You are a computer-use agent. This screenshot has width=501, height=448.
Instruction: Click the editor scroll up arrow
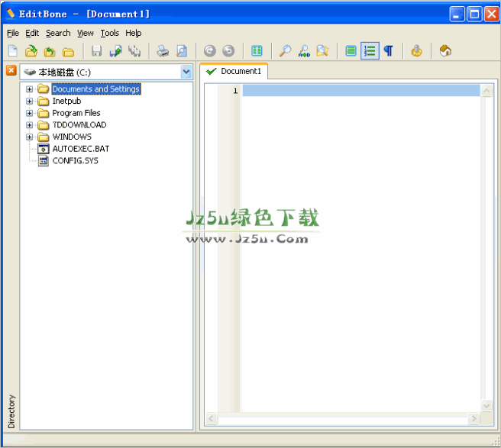486,91
